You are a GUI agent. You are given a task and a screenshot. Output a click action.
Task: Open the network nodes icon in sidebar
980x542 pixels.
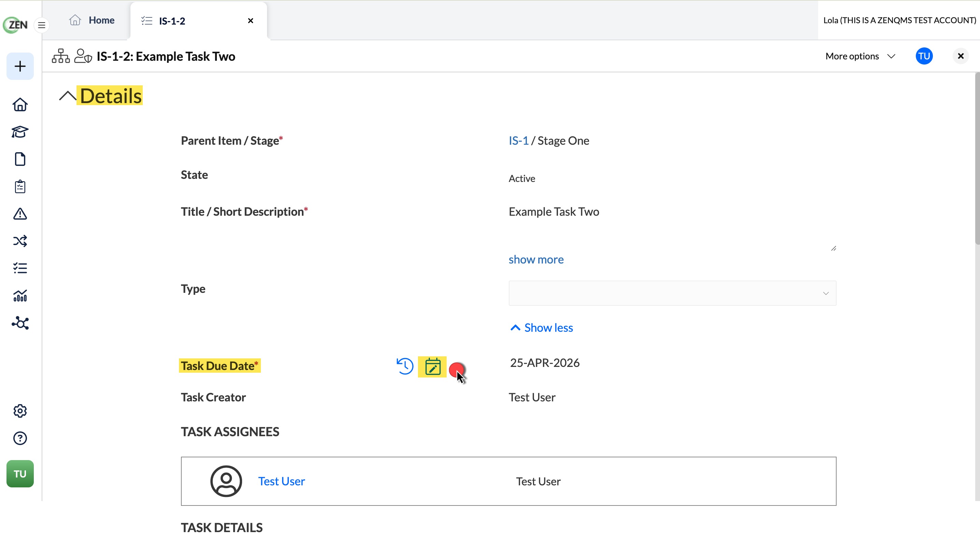coord(20,323)
